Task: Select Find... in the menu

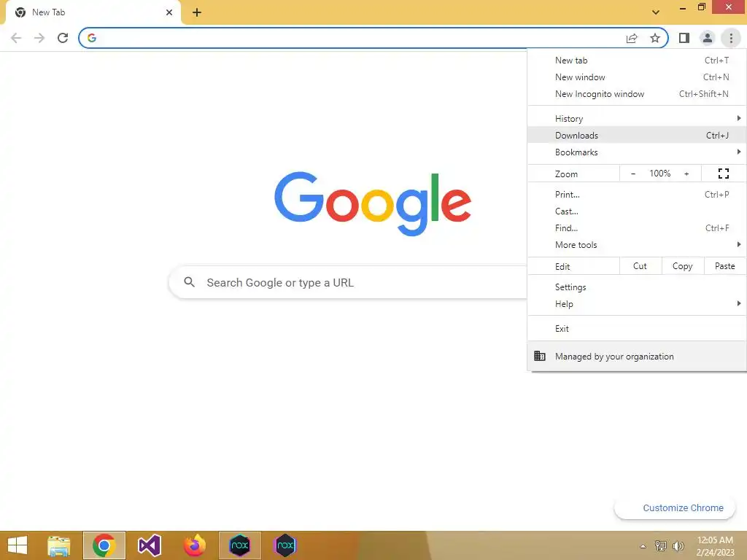Action: tap(637, 227)
